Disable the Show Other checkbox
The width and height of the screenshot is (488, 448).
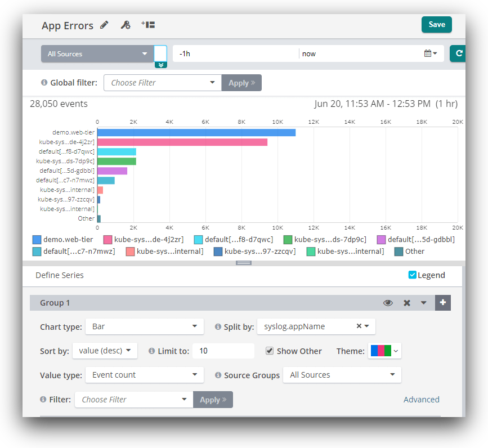[x=270, y=351]
